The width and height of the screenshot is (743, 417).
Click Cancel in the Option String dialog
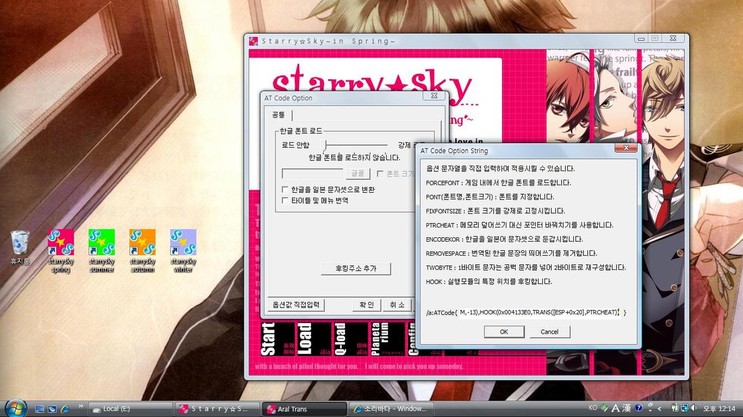549,331
